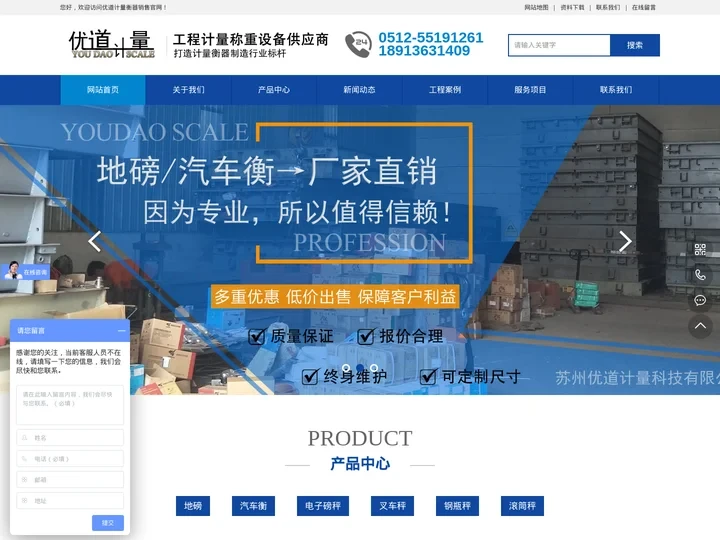Select the 汽车衡 product category button
The image size is (720, 540).
coord(253,506)
